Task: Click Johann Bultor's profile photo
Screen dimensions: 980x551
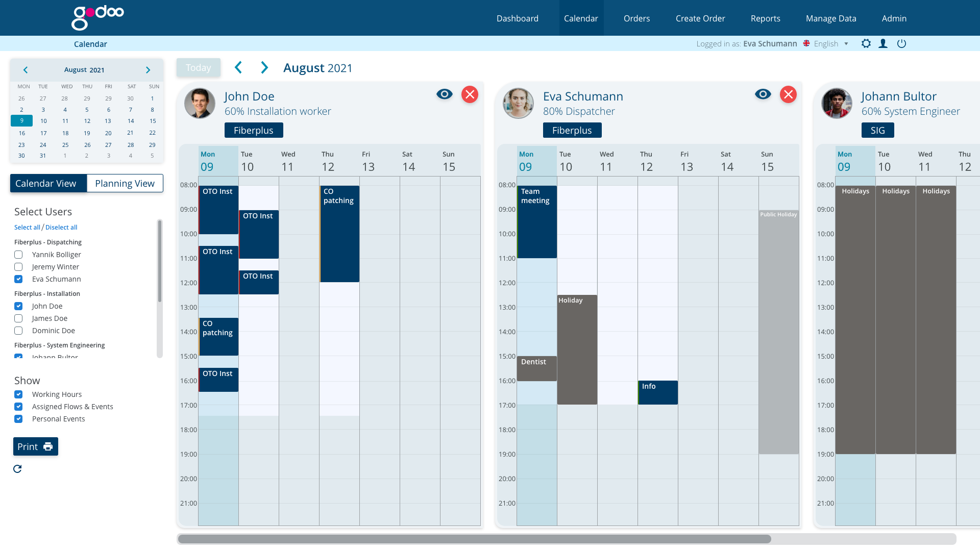Action: pos(837,103)
